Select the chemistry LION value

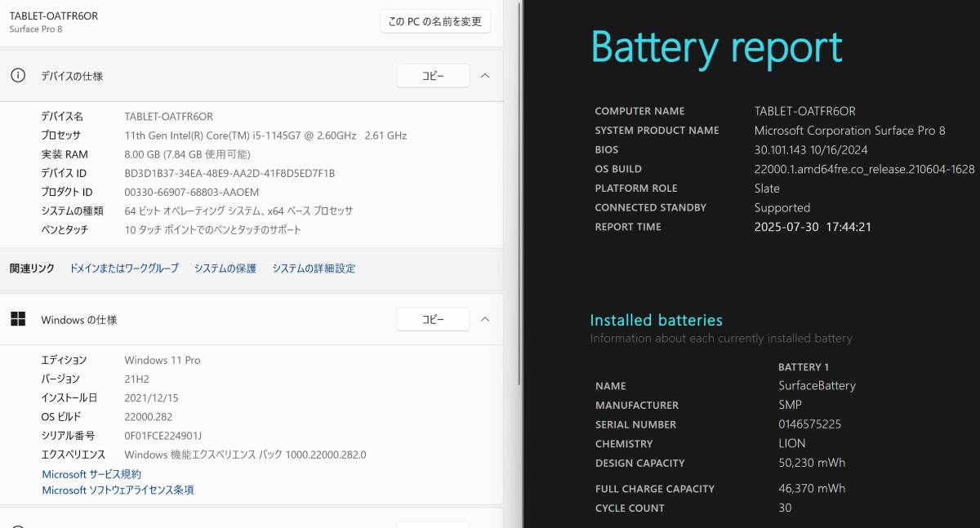792,443
